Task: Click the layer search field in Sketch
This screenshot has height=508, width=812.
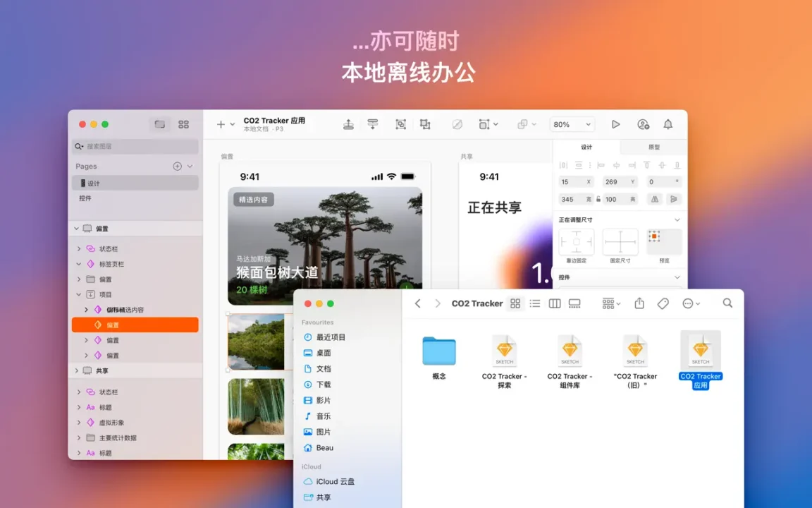Action: (x=135, y=146)
